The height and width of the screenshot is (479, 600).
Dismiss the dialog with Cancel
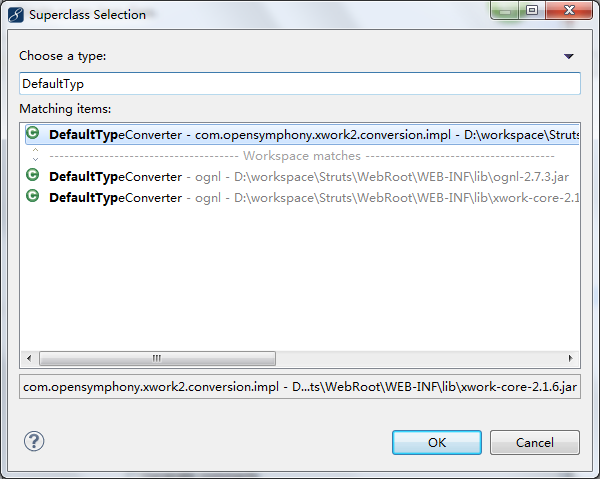pos(535,443)
